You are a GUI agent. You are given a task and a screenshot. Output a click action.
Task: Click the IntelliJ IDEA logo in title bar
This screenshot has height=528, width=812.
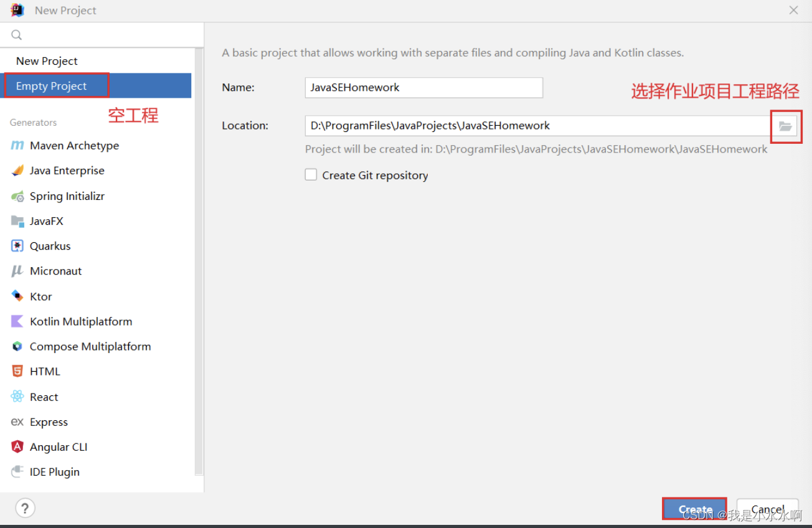17,10
